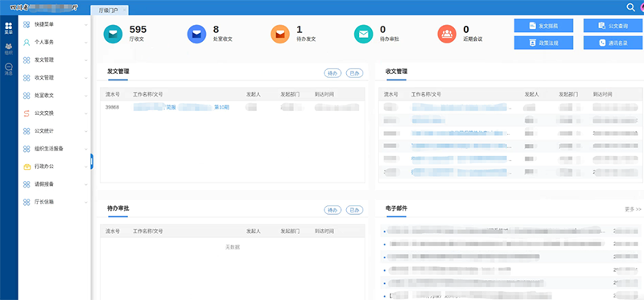644x300 pixels.
Task: Expand the 行政办公 chevron
Action: [86, 167]
